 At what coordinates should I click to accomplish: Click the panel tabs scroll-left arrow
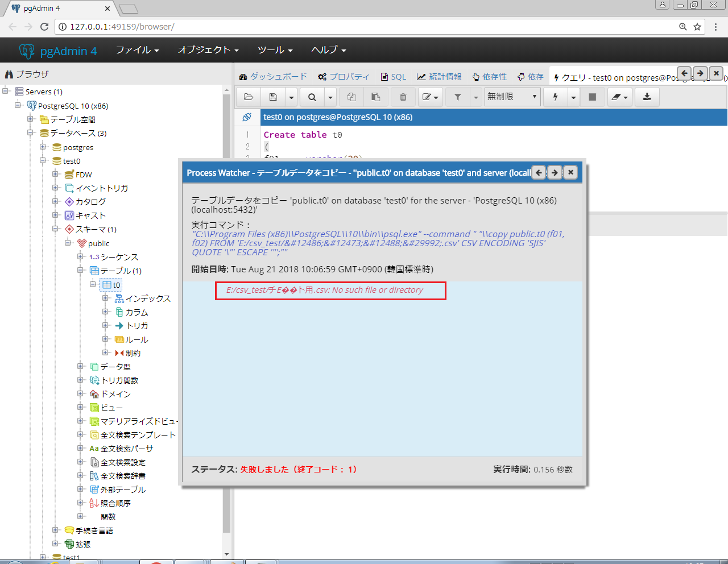685,73
